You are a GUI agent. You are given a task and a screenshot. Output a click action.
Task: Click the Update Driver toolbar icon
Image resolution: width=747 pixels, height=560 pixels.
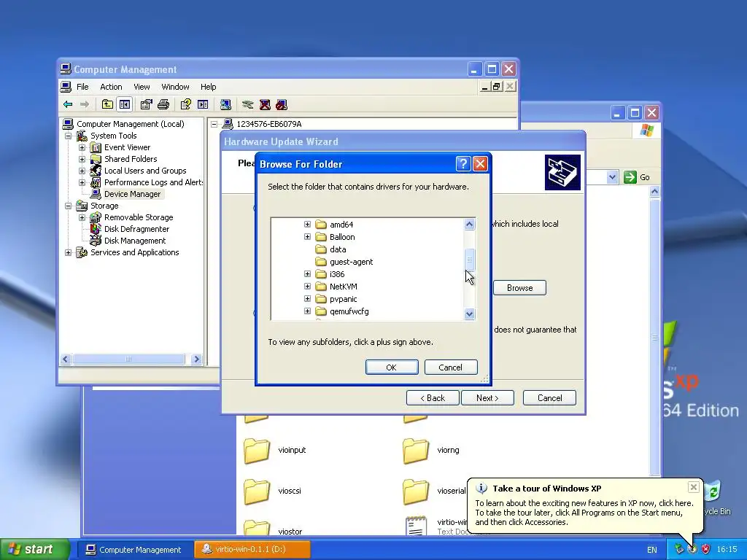(247, 104)
